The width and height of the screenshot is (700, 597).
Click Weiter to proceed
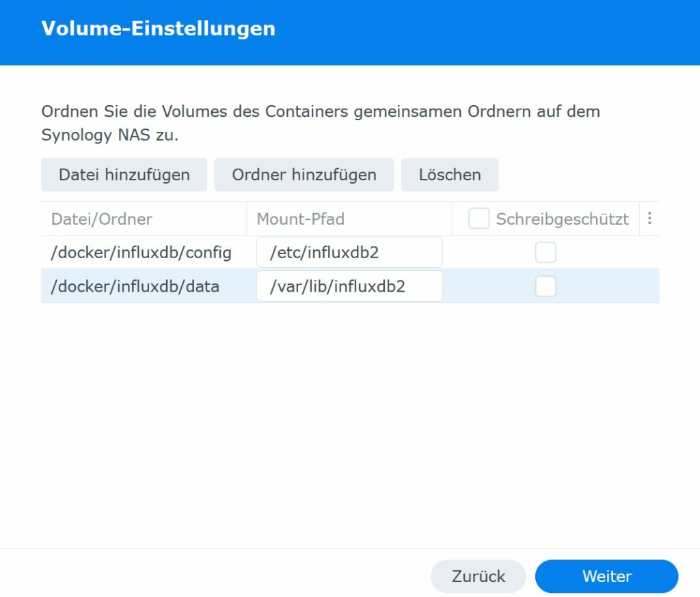(x=606, y=576)
